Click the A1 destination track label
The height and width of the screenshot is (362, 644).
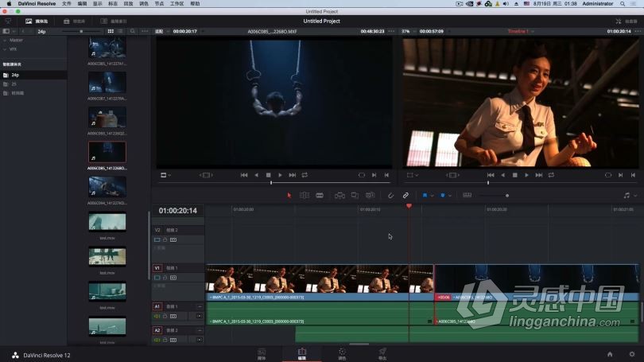157,306
